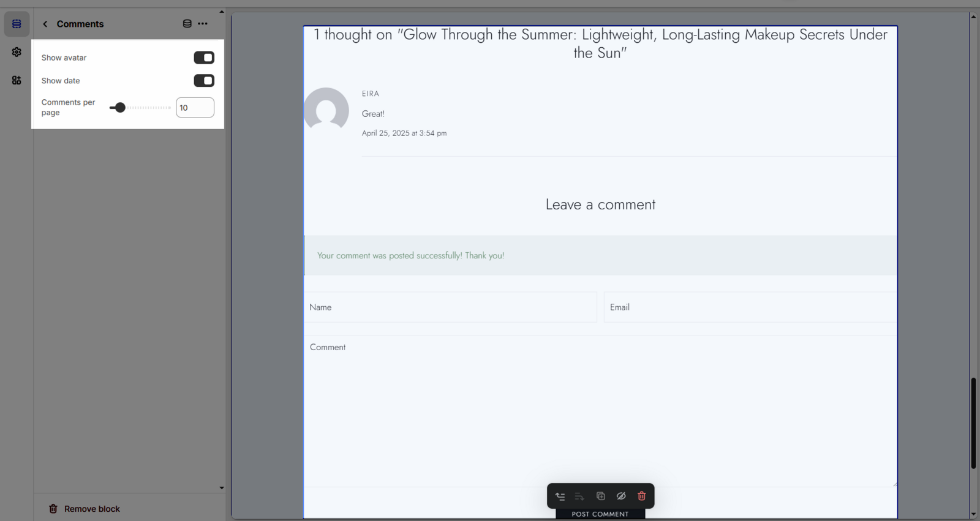
Task: Open theme settings gear icon
Action: click(x=17, y=52)
